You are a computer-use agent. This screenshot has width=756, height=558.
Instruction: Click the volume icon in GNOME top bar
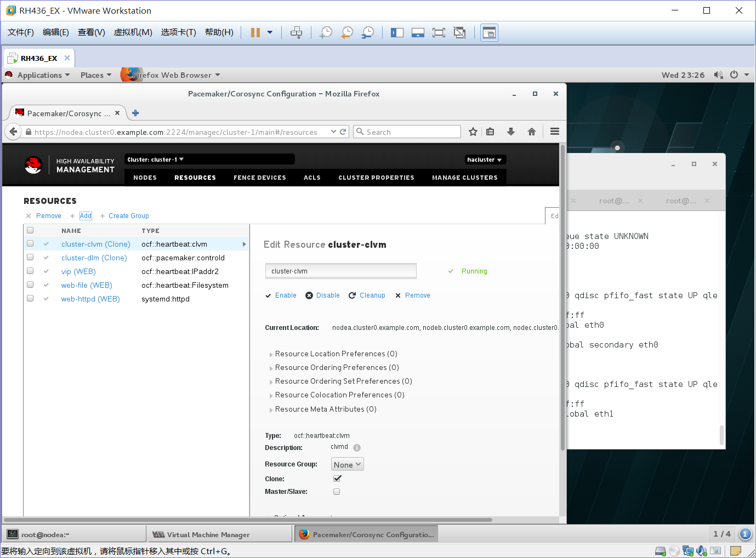(x=718, y=75)
